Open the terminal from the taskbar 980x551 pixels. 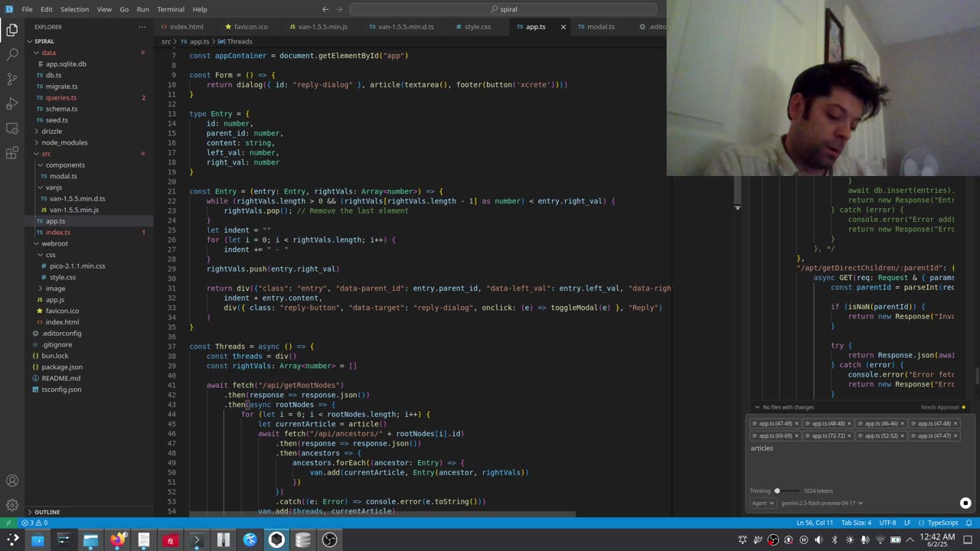tap(197, 540)
